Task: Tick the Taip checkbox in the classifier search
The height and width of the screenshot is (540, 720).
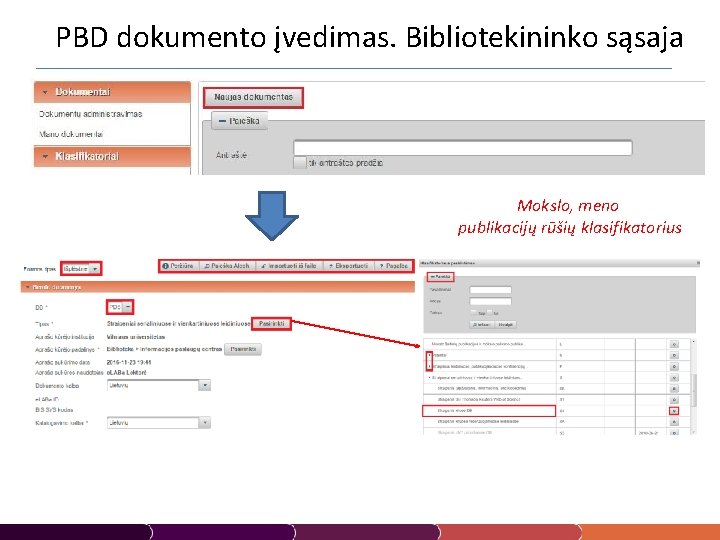Action: point(474,313)
